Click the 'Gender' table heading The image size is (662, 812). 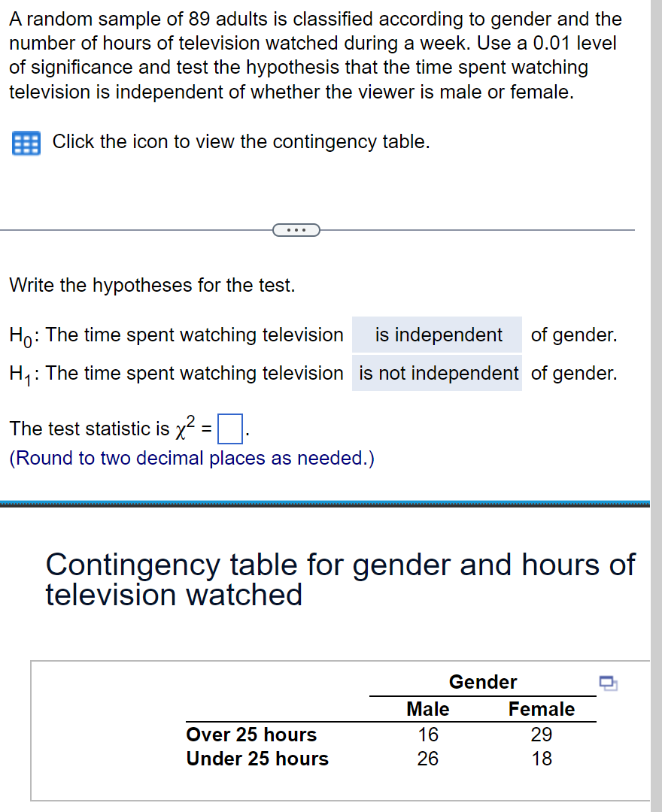click(x=482, y=682)
